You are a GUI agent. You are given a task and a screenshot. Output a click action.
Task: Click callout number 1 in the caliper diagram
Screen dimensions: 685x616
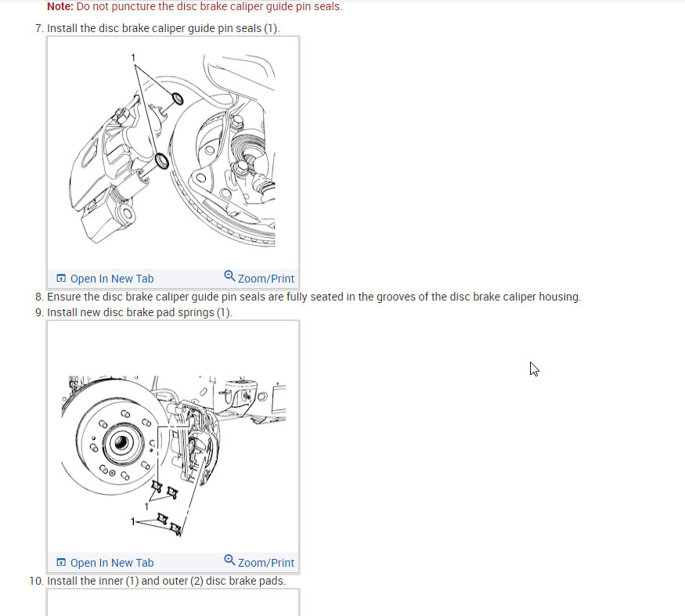click(x=133, y=57)
